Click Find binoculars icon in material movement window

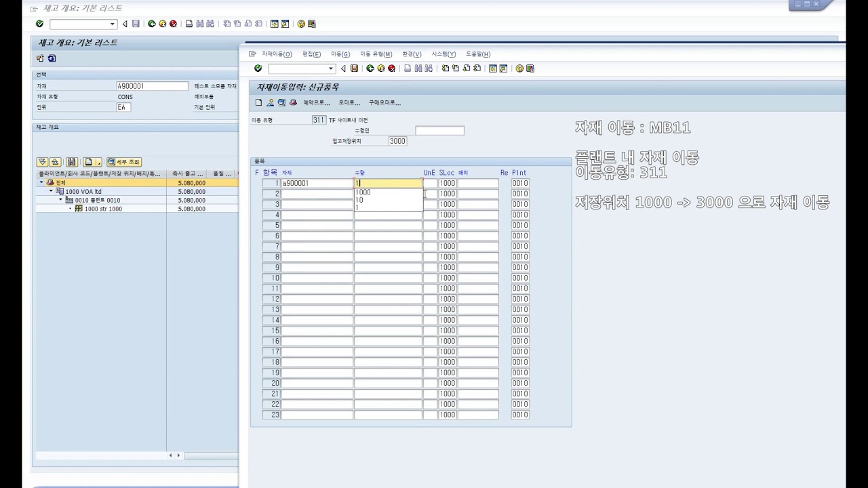(418, 68)
